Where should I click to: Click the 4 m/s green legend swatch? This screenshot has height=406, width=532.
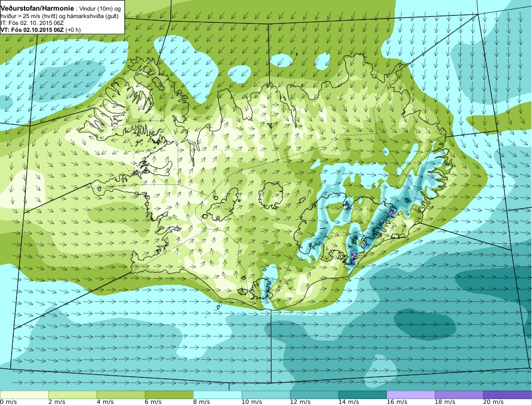[x=121, y=395]
